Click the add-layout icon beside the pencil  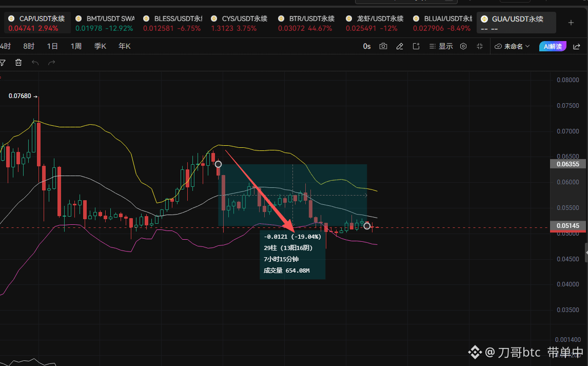[416, 46]
